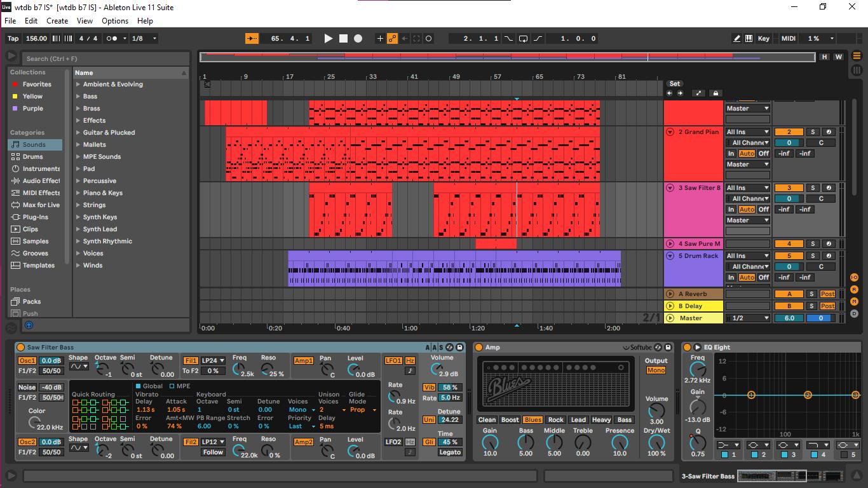This screenshot has width=868, height=488.
Task: Enable the MPE checkbox in synth display
Action: click(172, 386)
